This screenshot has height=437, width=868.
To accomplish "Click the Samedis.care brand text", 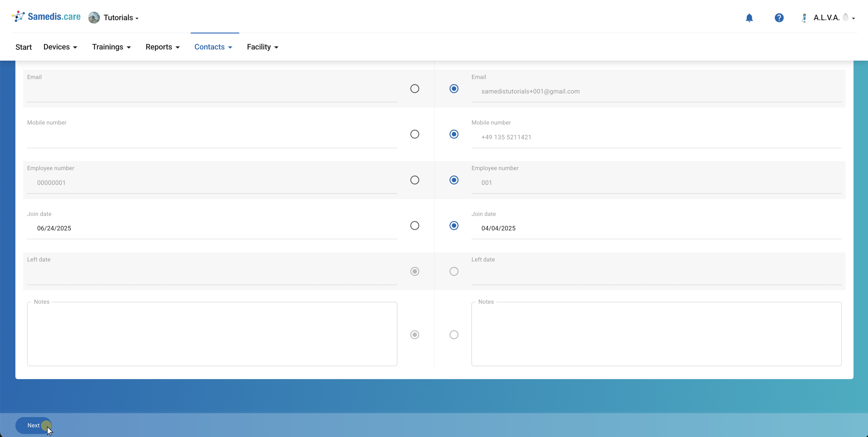I will point(54,17).
